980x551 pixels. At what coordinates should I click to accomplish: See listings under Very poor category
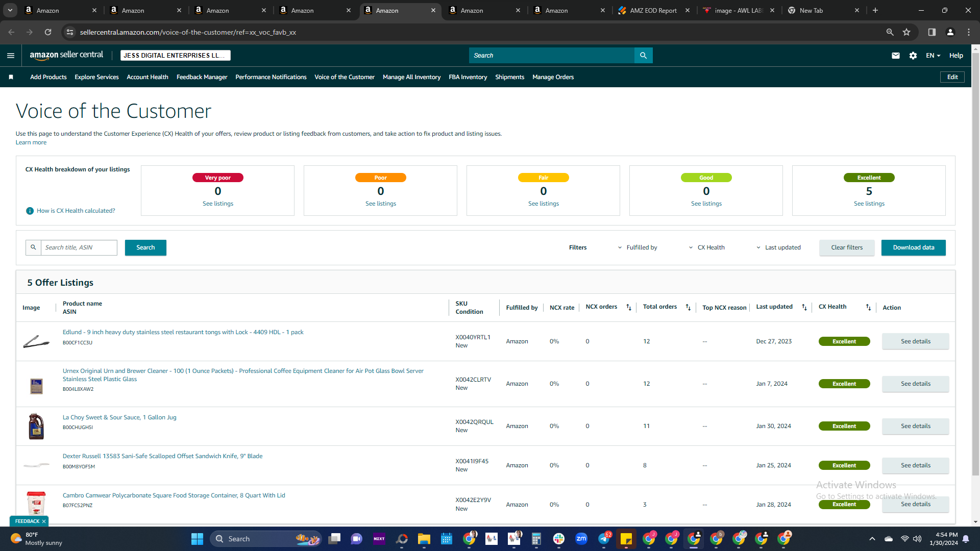pyautogui.click(x=218, y=204)
